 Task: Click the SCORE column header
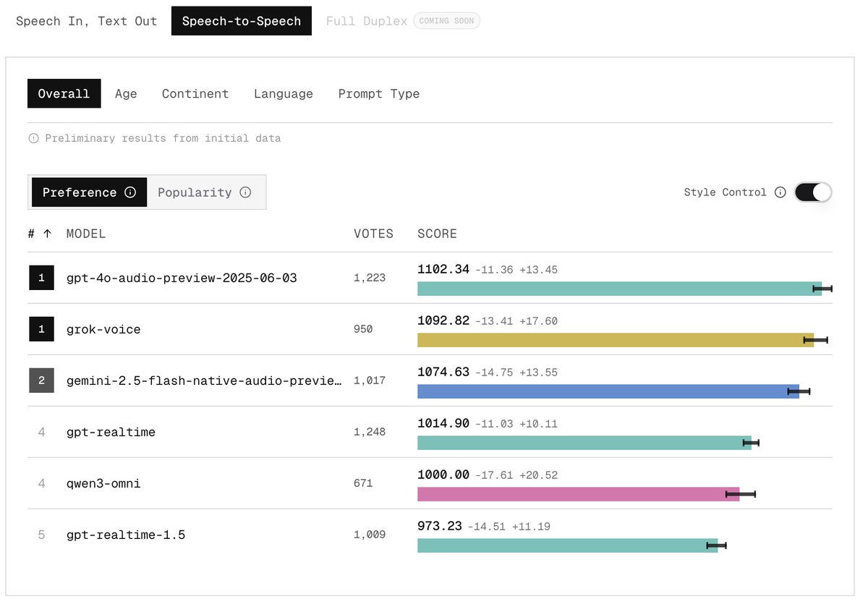click(438, 234)
